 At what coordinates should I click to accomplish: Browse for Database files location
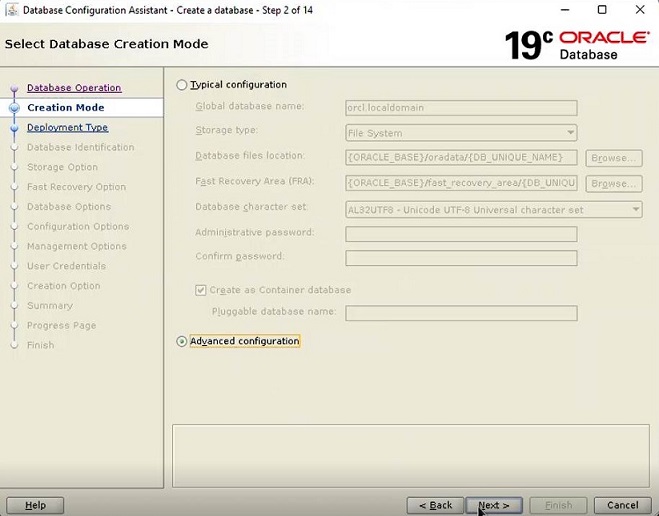[614, 158]
